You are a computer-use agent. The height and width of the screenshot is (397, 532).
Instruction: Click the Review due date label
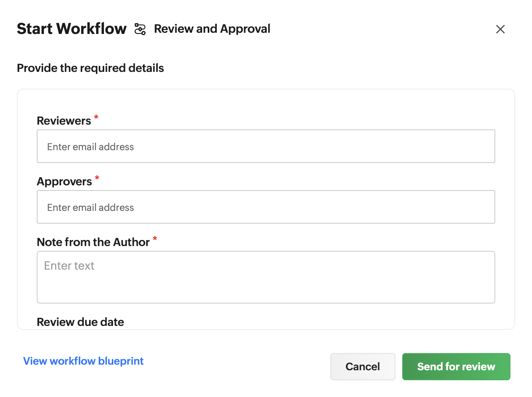(x=80, y=322)
